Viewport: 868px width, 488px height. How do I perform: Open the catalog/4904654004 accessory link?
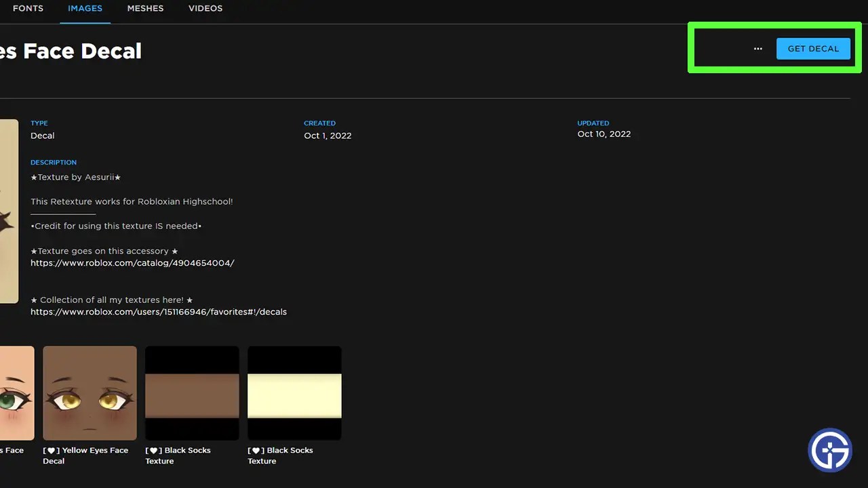tap(132, 263)
